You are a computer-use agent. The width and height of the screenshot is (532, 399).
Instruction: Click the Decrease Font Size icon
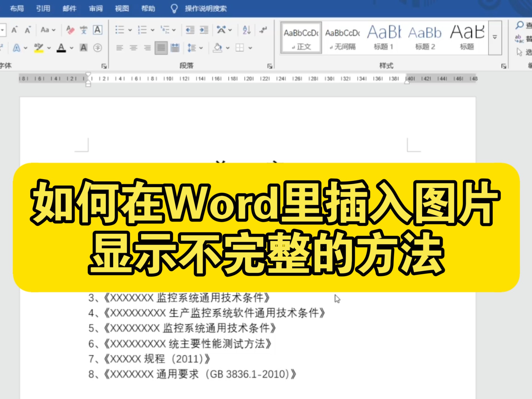coord(28,30)
